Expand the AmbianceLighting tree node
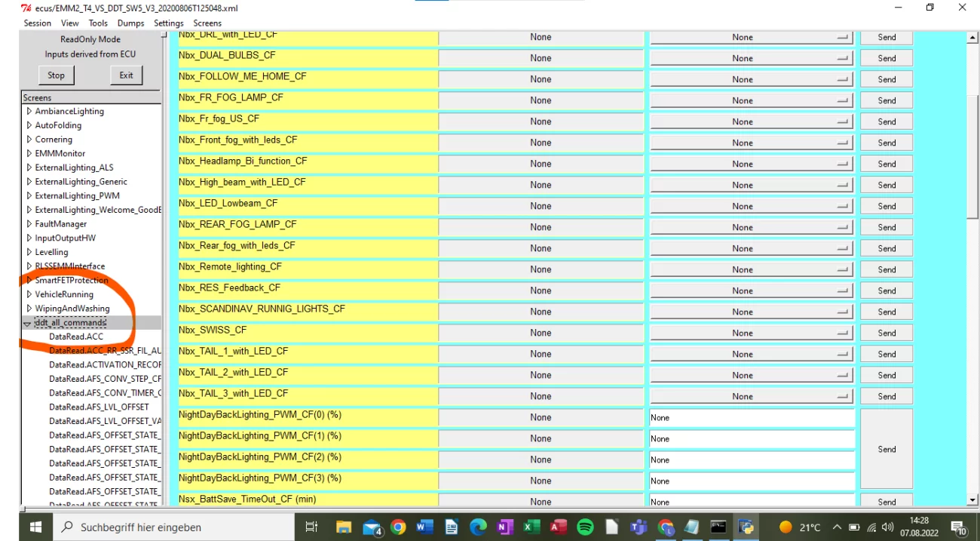Screen dimensions: 980x541 [29, 112]
